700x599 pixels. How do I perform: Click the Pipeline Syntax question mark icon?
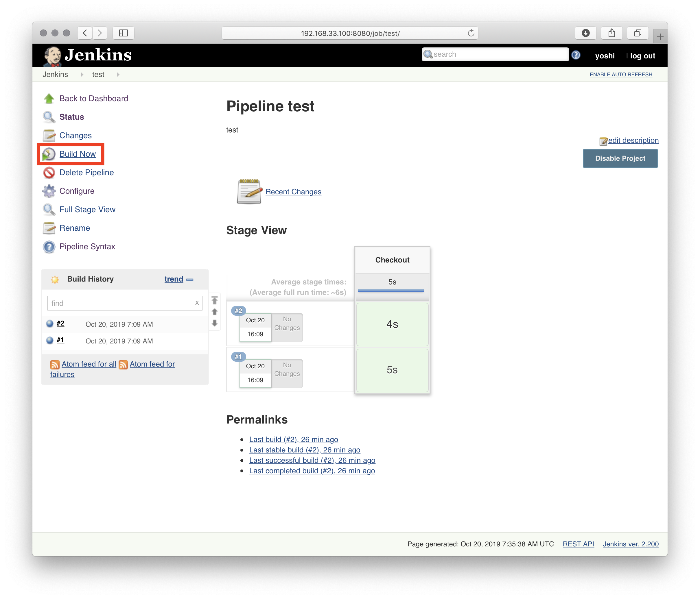(x=49, y=247)
